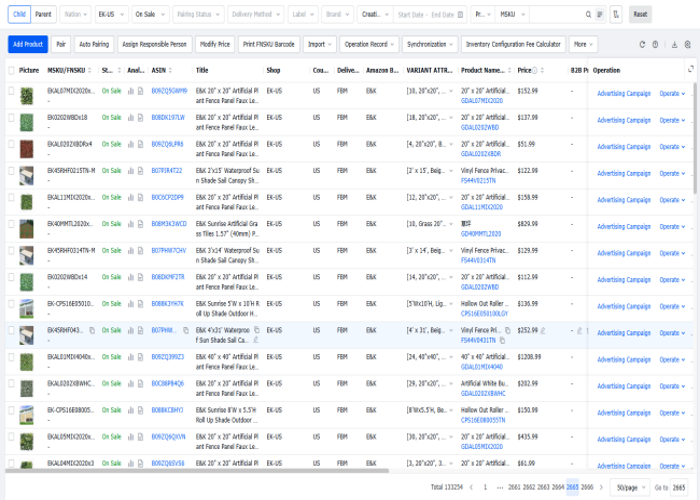Viewport: 700px width, 500px height.
Task: Open ASIN link B09ZQ5GWM9
Action: (169, 91)
